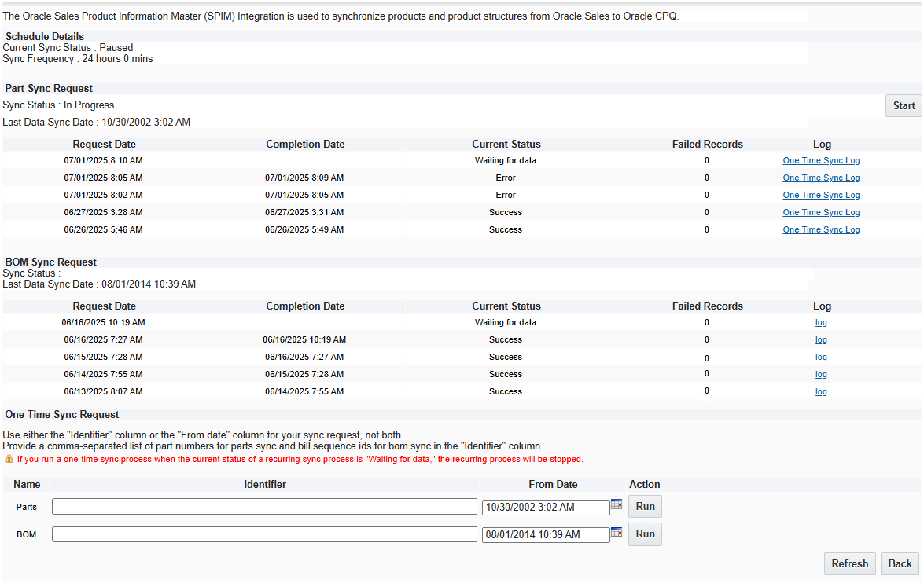Open One Time Sync Log for the 06/26/2025 request
The height and width of the screenshot is (583, 924).
821,229
